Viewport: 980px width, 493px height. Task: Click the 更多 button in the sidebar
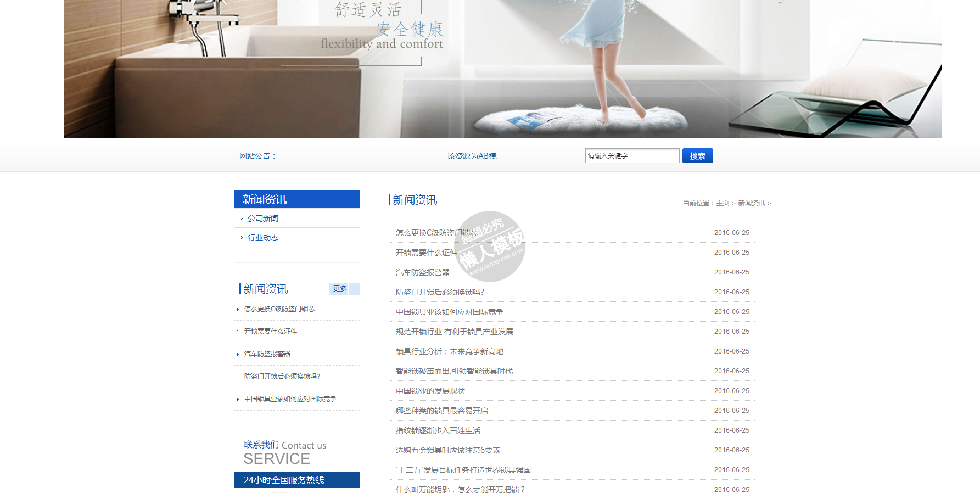pos(339,289)
